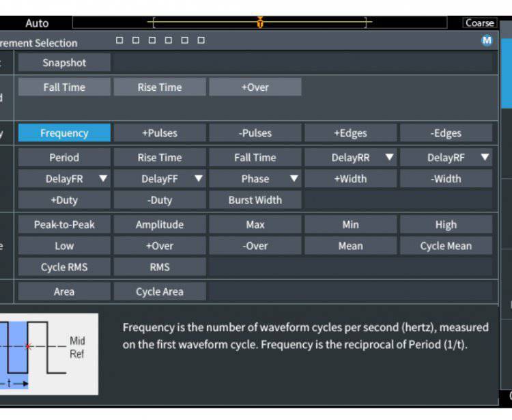Select the Peak-to-Peak measurement

pos(64,225)
